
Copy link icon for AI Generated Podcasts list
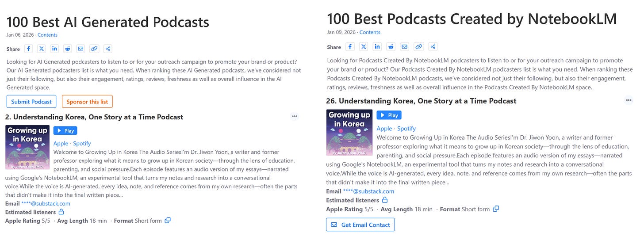(94, 49)
